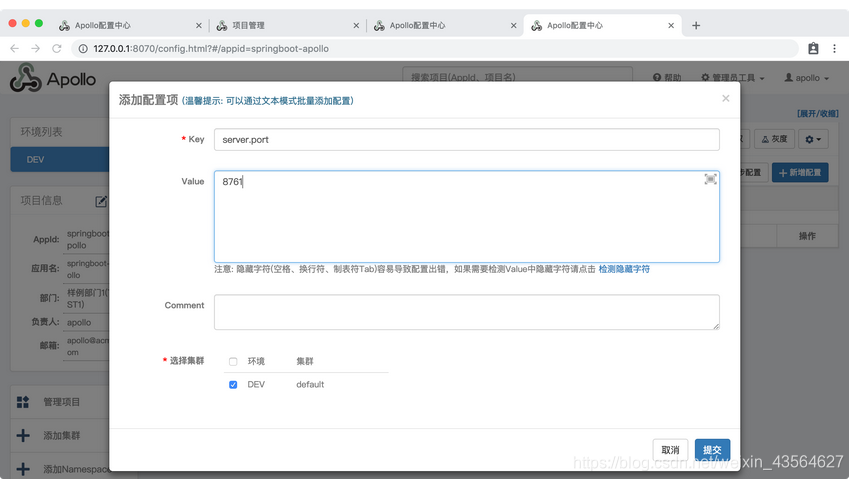Click the project search box in header
854x481 pixels.
(x=517, y=77)
